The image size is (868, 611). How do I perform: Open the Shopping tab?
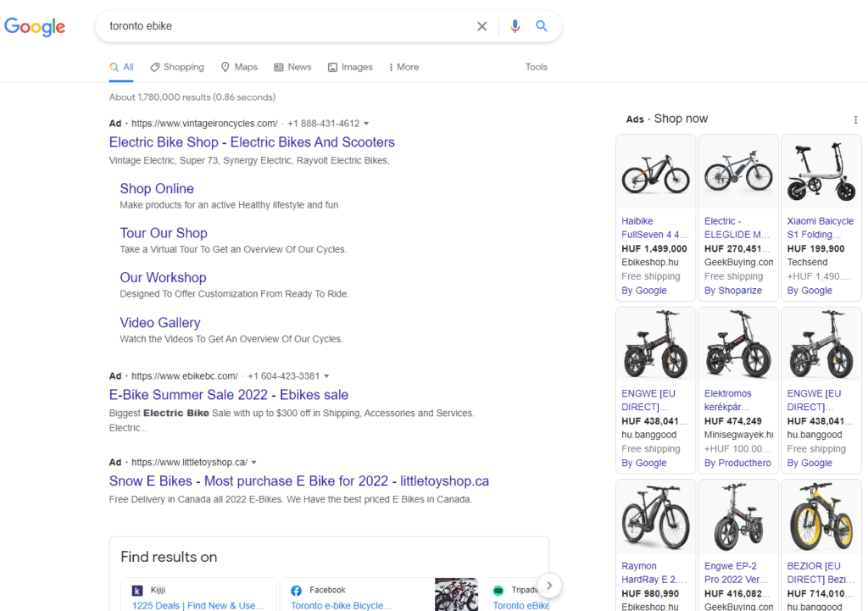[177, 67]
